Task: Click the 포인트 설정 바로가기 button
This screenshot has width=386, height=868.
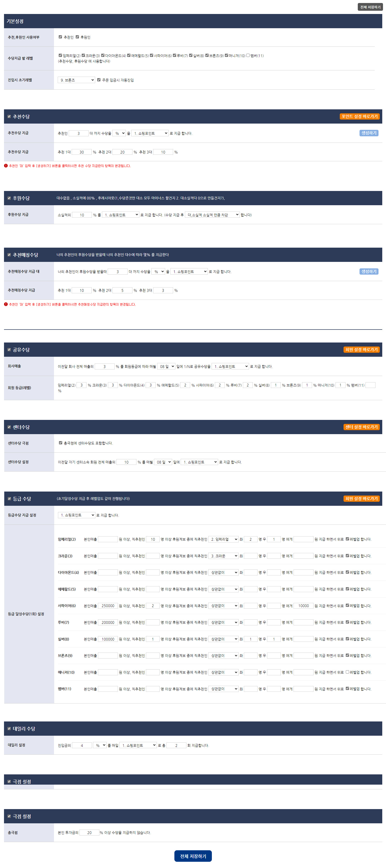Action: [359, 116]
